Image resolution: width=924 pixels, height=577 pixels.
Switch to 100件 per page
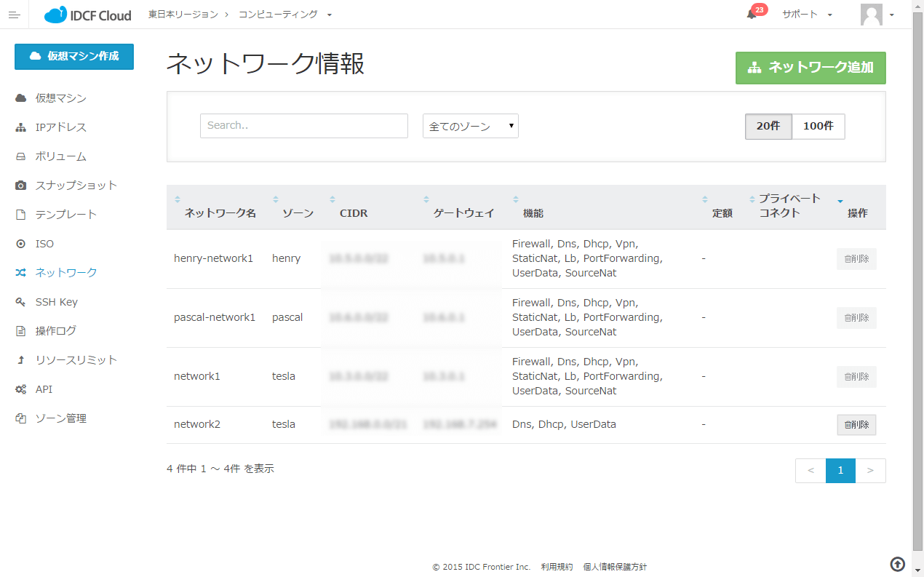tap(818, 126)
